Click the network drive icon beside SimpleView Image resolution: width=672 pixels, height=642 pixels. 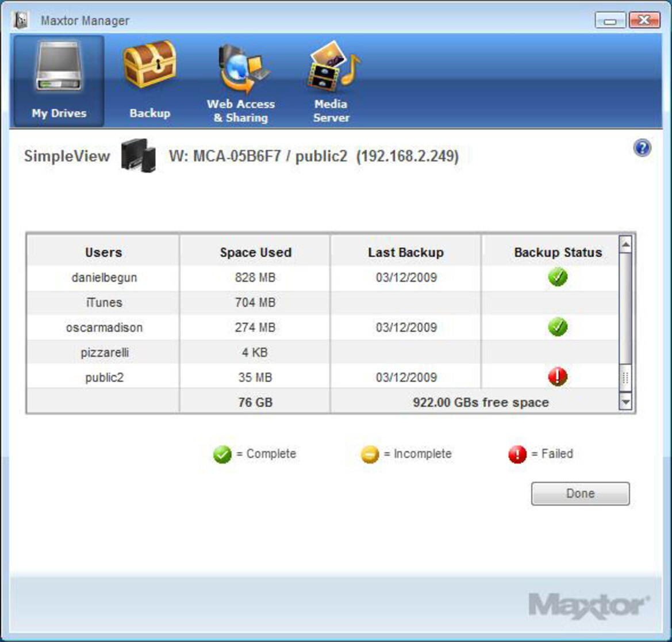coord(139,155)
